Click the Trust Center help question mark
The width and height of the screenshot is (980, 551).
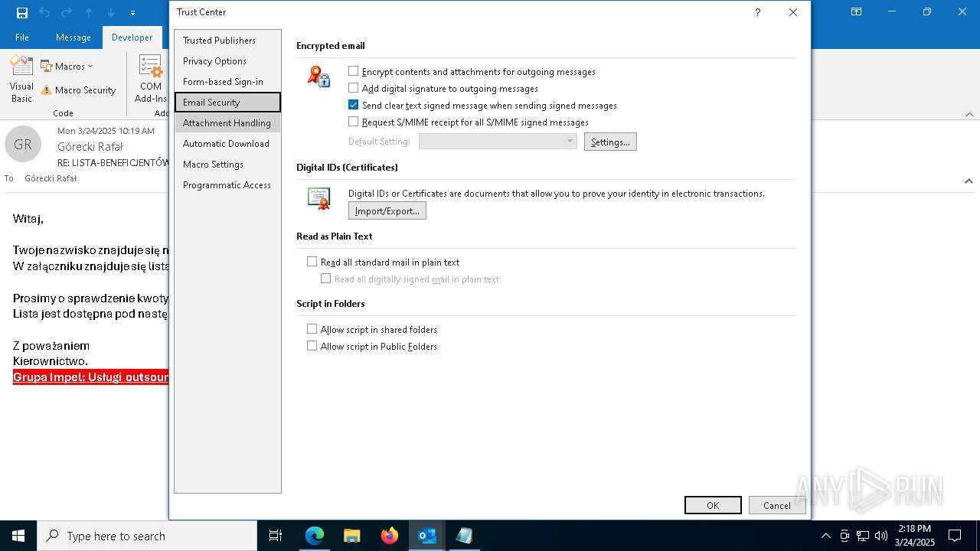click(x=757, y=12)
